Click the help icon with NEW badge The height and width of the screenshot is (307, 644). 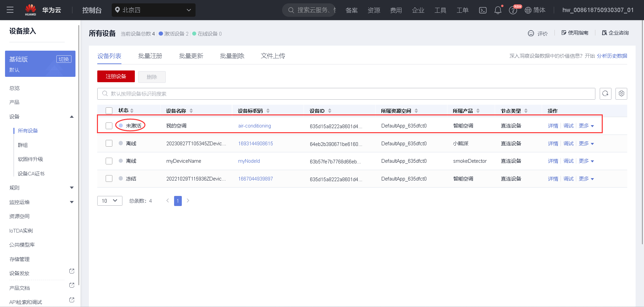point(513,10)
